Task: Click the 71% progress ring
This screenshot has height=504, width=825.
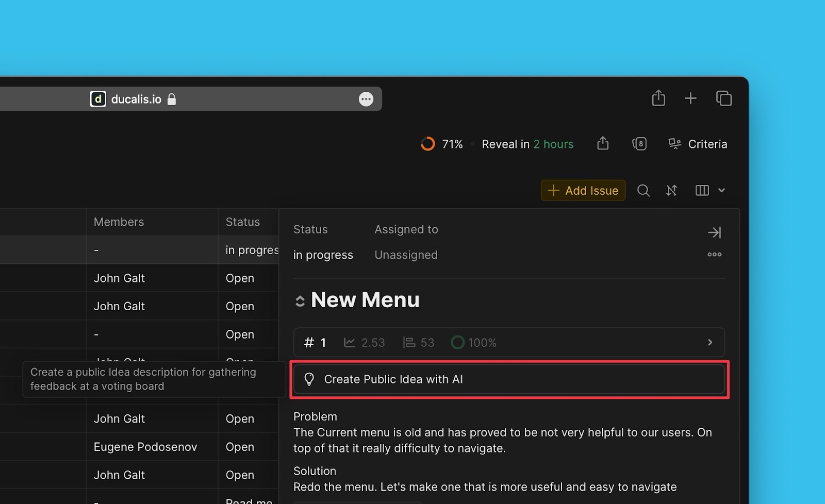Action: [428, 144]
